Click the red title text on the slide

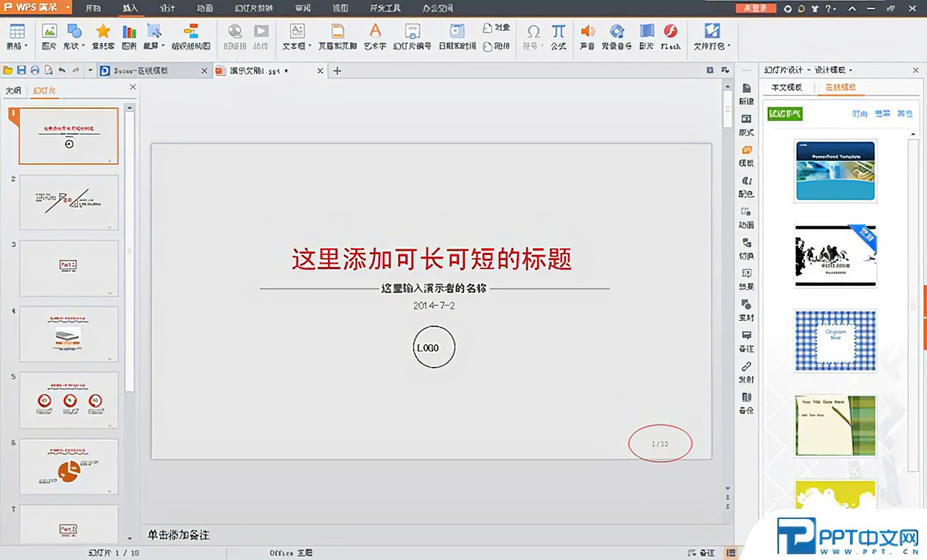[432, 259]
